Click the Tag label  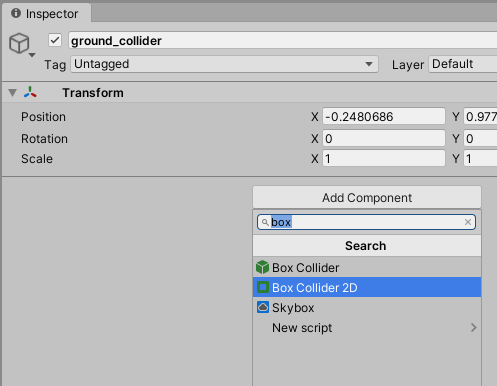(55, 64)
